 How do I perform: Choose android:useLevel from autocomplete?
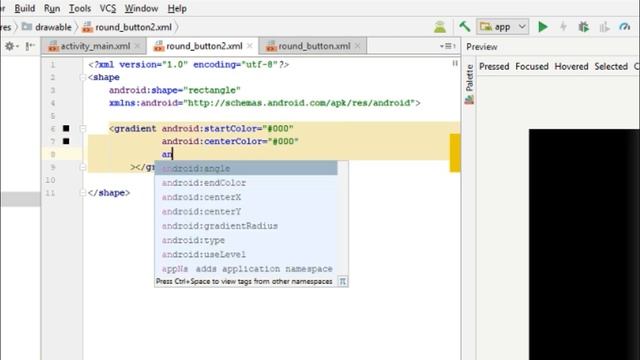tap(246, 254)
